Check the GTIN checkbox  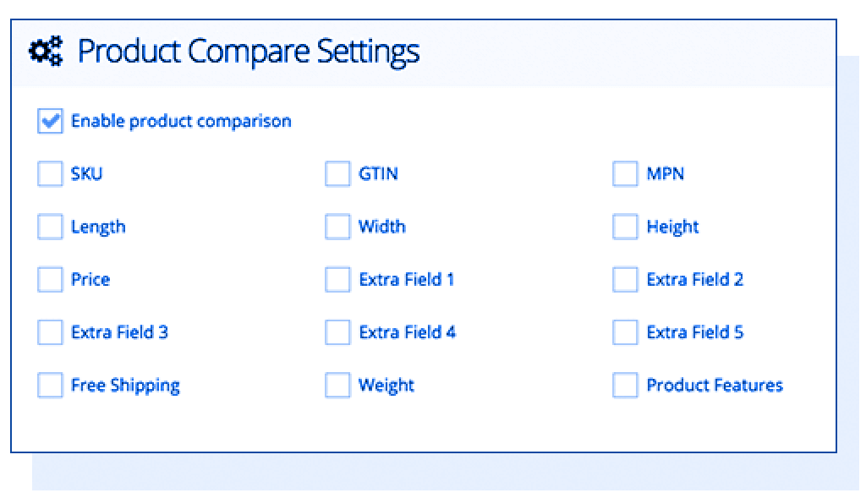pos(337,173)
